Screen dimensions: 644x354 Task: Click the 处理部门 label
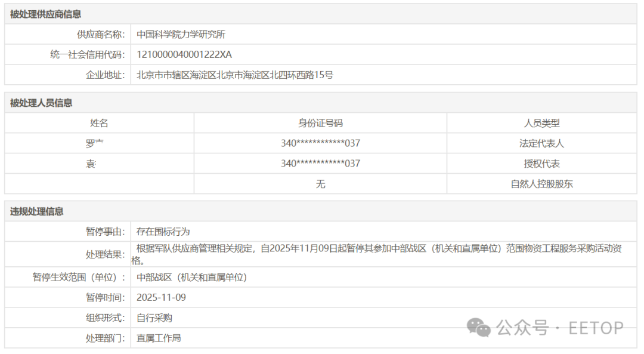click(105, 338)
